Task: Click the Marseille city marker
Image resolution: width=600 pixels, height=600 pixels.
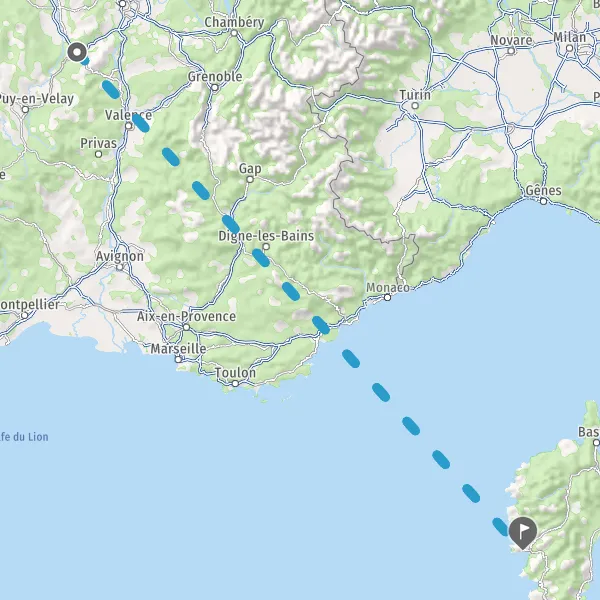Action: pyautogui.click(x=178, y=359)
